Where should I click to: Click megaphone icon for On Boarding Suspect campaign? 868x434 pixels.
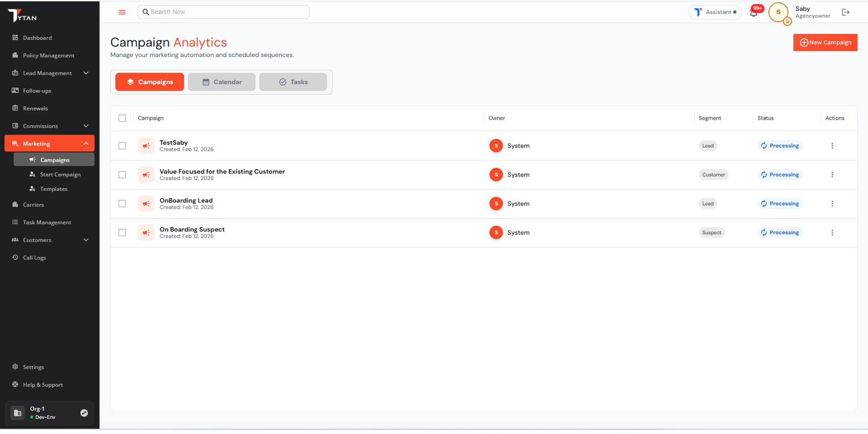(x=146, y=232)
